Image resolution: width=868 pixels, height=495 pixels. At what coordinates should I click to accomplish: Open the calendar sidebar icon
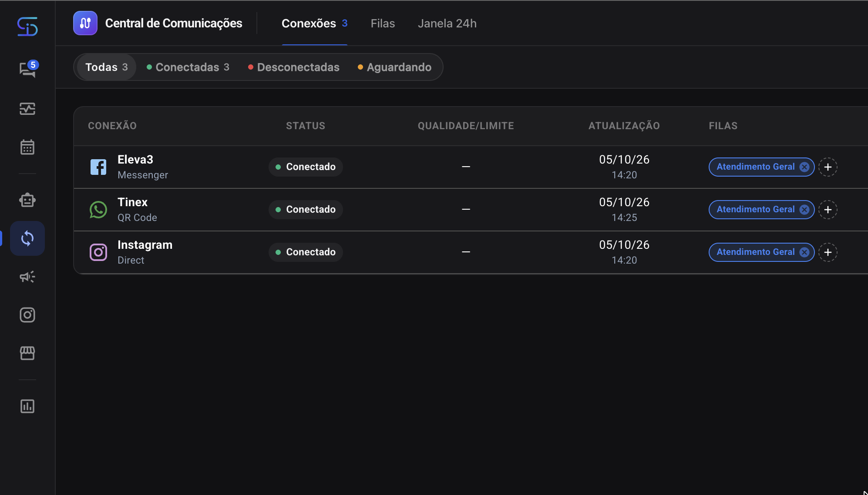click(x=27, y=147)
